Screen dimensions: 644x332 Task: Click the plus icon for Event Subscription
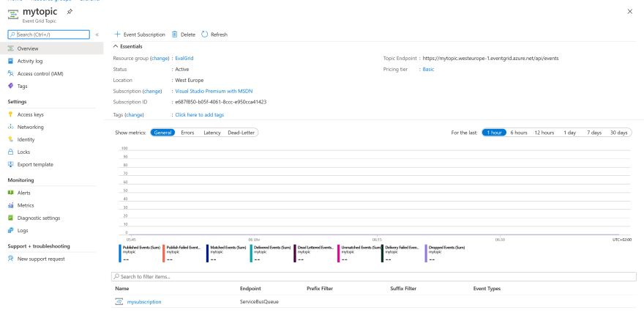(118, 34)
